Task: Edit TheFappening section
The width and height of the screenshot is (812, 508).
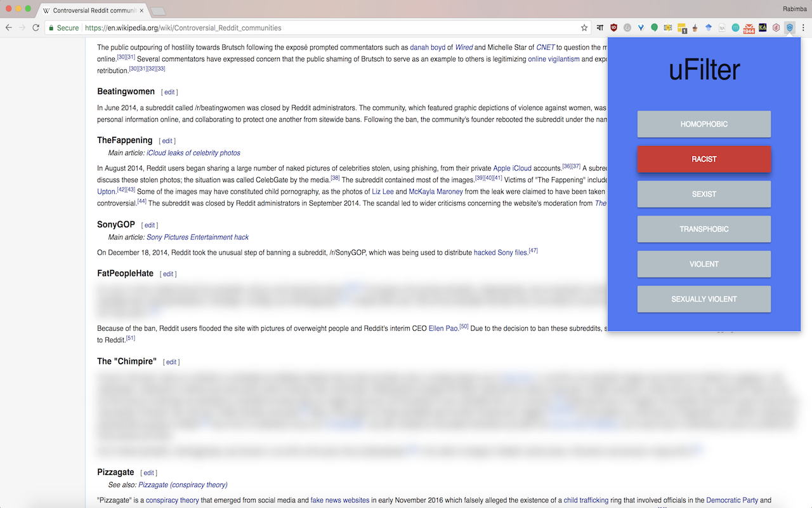Action: click(x=167, y=141)
